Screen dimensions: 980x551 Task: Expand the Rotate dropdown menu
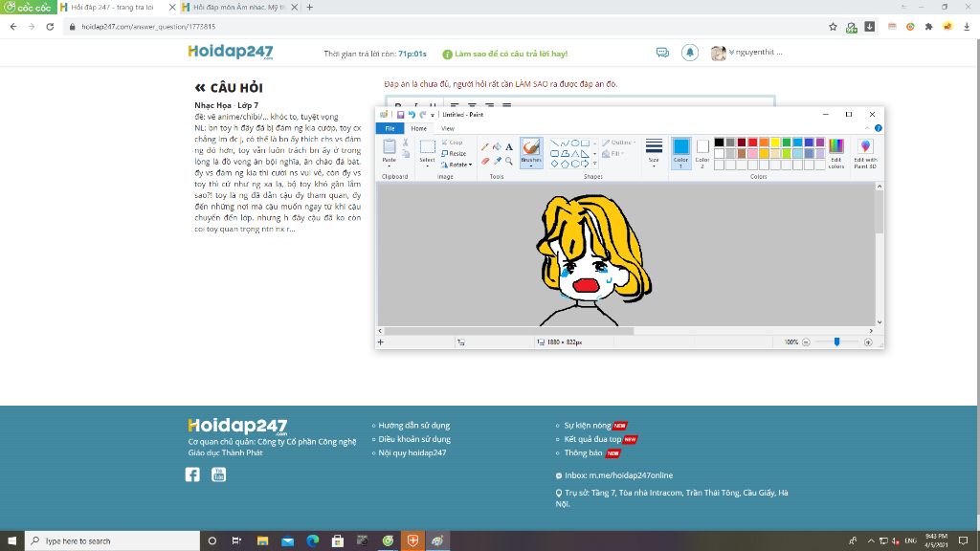(x=460, y=165)
